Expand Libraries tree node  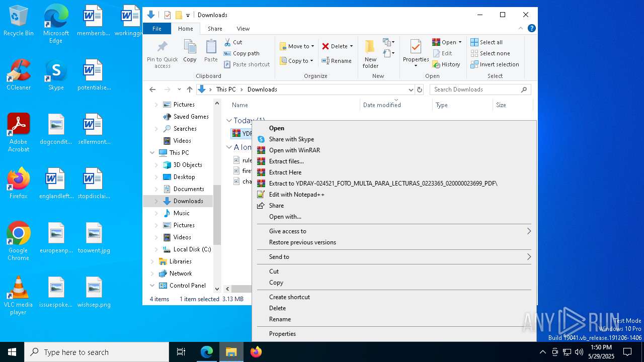coord(152,261)
